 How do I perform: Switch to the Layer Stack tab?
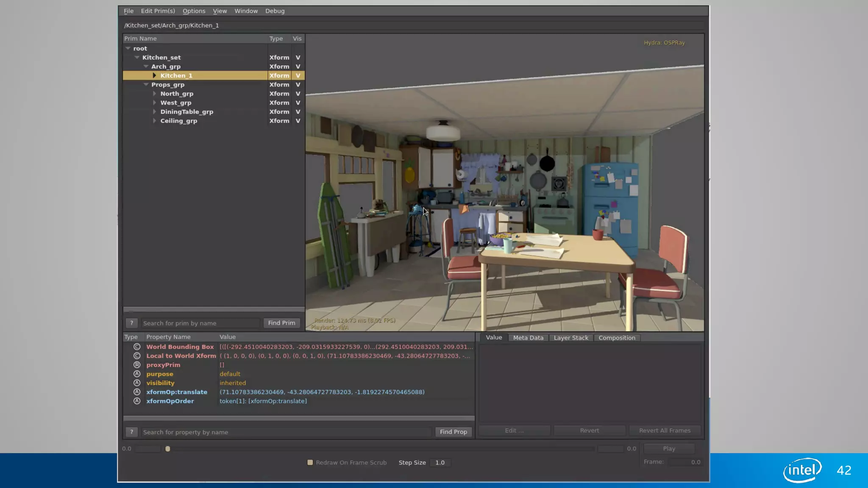click(570, 338)
